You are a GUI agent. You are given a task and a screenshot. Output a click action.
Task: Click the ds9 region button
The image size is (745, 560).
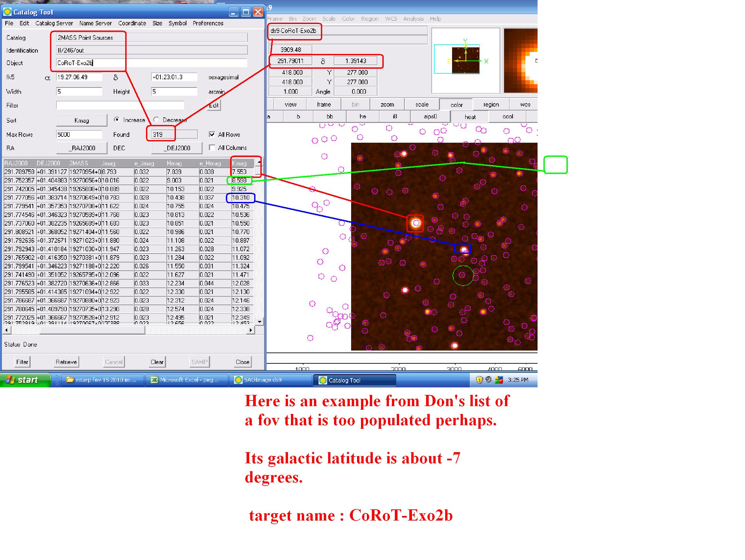(x=491, y=105)
